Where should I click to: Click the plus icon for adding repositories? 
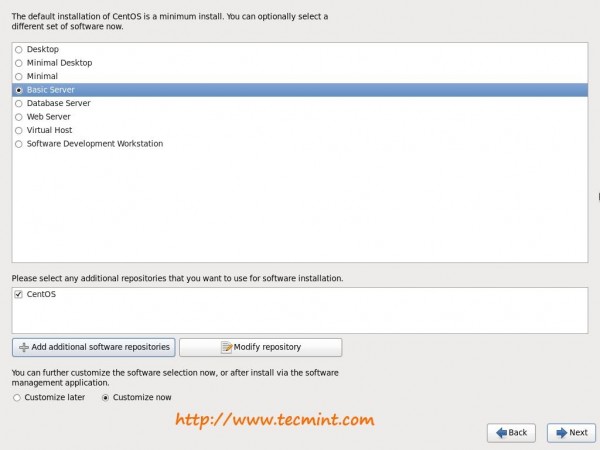24,348
